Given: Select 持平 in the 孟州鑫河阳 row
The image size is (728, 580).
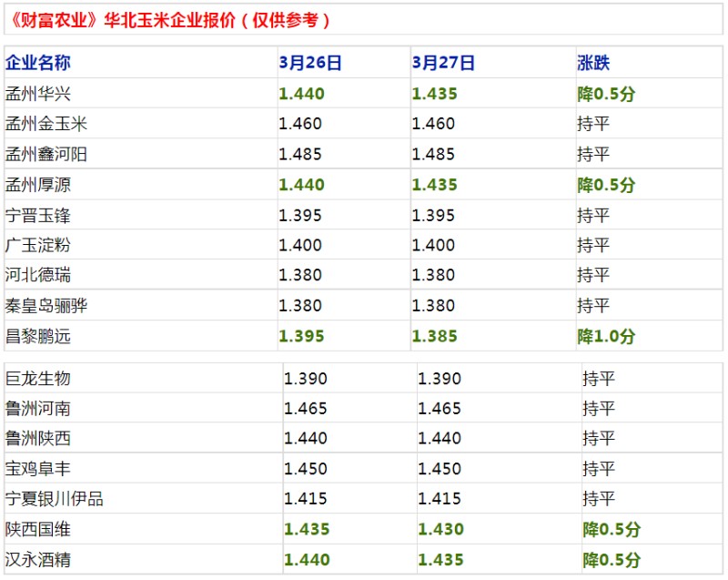Looking at the screenshot, I should click(x=593, y=154).
